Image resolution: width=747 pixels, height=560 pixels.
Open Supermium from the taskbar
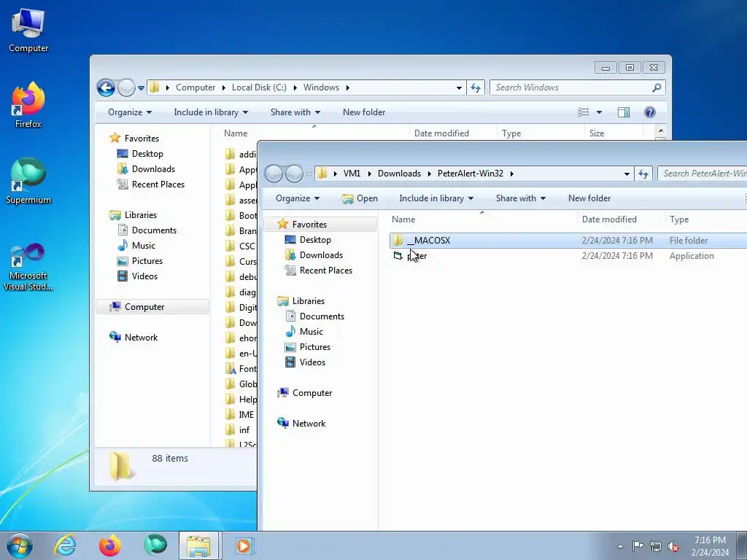pyautogui.click(x=155, y=545)
